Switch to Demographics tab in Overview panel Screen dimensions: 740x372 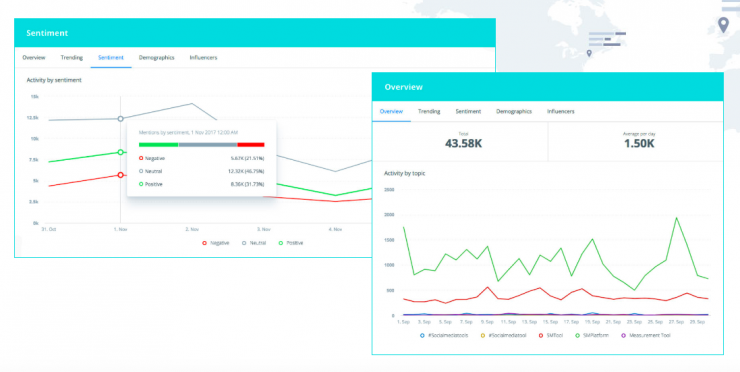tap(514, 111)
